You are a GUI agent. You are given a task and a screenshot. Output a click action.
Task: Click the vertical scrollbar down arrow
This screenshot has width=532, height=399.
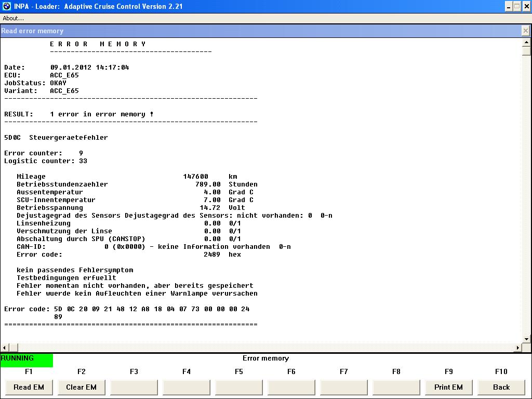(x=526, y=339)
